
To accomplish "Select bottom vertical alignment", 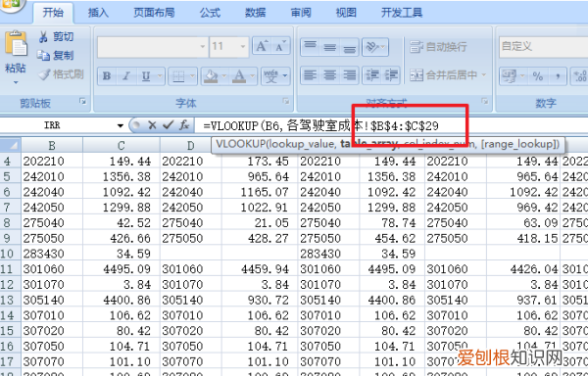I will [x=350, y=47].
